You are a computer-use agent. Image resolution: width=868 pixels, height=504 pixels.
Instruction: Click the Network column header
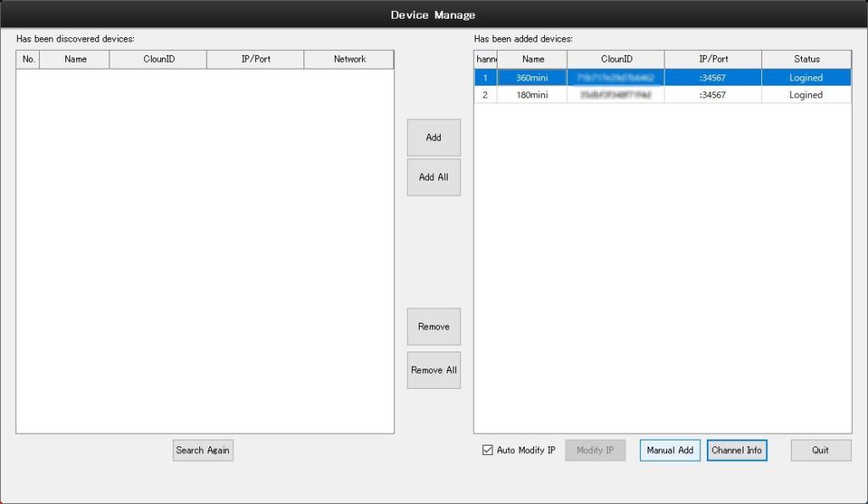pos(349,59)
